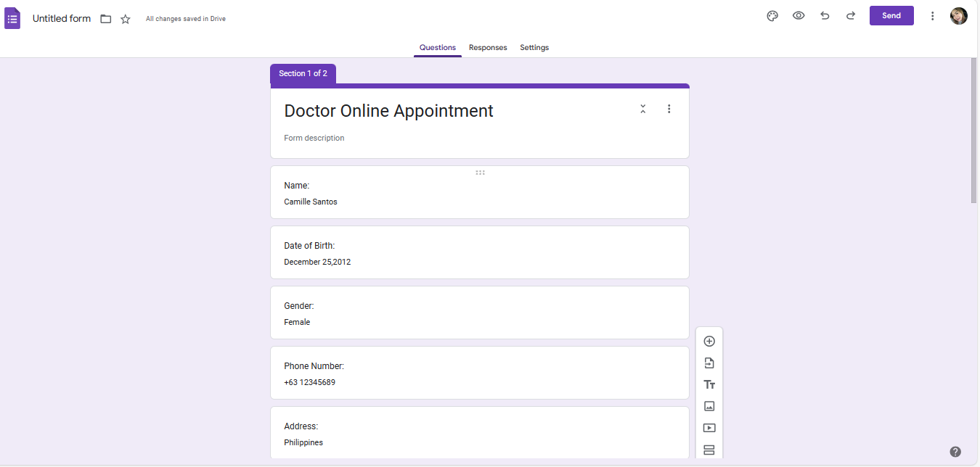Add a new question with the plus icon
Screen dimensions: 980x467
tap(709, 342)
